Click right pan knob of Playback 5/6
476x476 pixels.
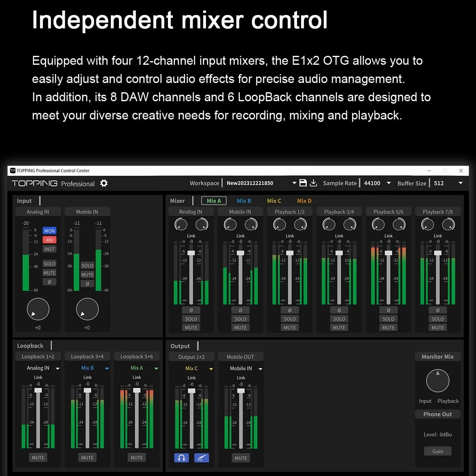tap(399, 225)
